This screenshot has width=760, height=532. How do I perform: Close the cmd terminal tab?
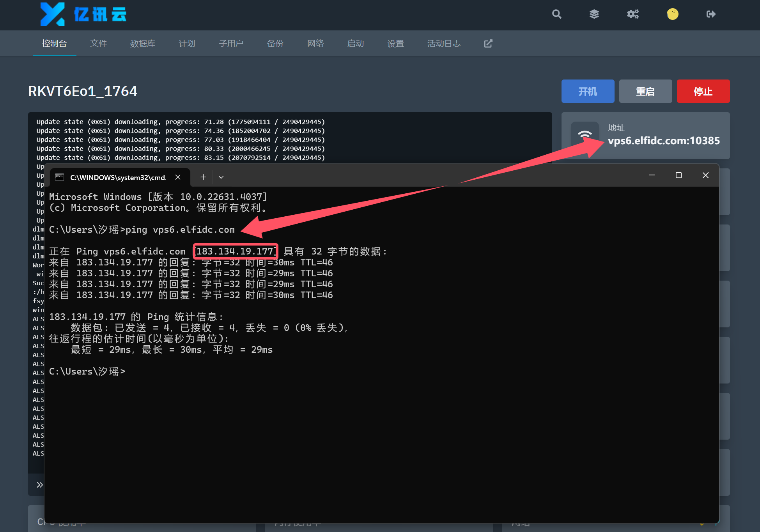178,177
